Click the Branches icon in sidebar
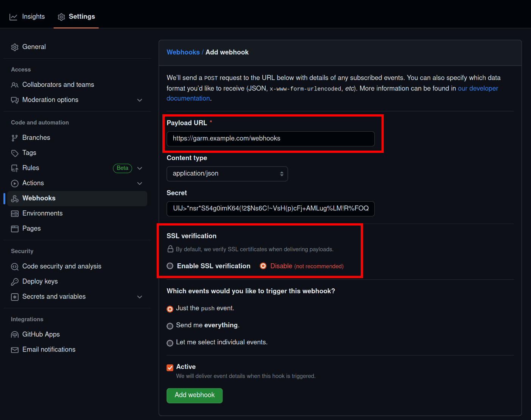The width and height of the screenshot is (531, 420). click(x=15, y=138)
